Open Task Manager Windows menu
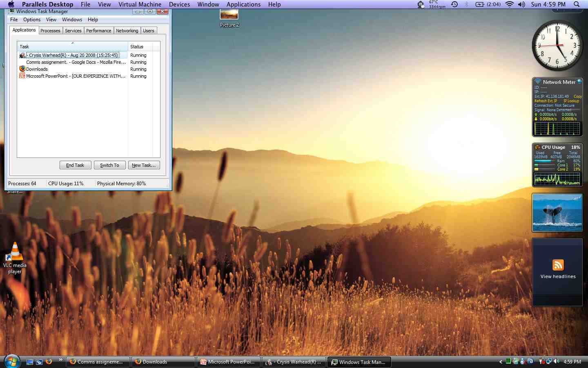The image size is (588, 368). pyautogui.click(x=72, y=20)
